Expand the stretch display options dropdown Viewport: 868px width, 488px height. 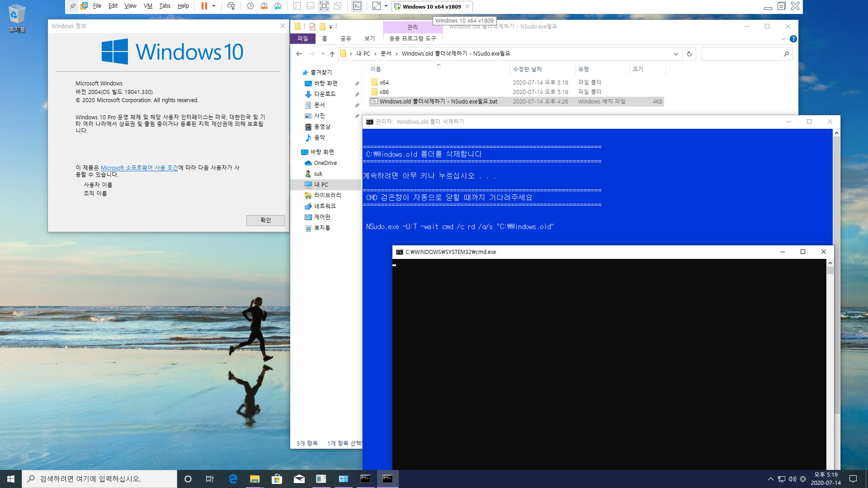pyautogui.click(x=386, y=6)
